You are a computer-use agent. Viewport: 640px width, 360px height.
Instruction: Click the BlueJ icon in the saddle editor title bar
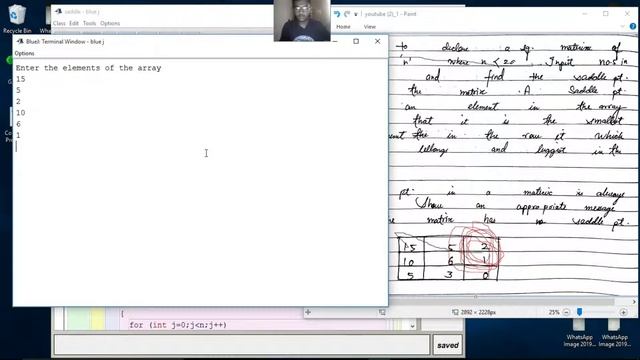(x=58, y=11)
